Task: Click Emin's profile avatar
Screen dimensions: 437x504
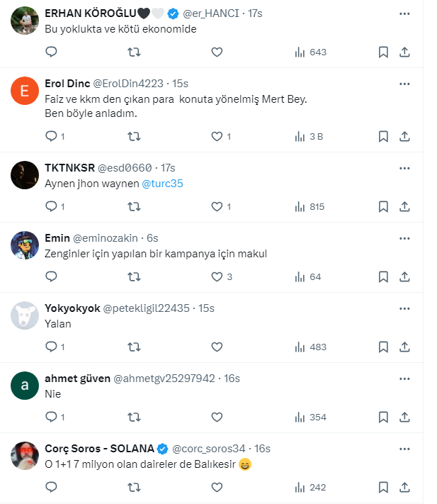Action: (25, 245)
